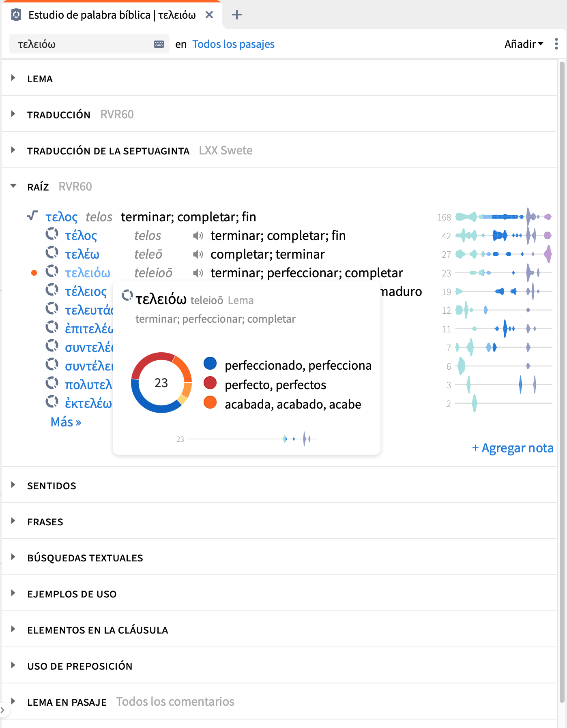
Task: Play audio pronunciation for τελέω
Action: click(198, 254)
